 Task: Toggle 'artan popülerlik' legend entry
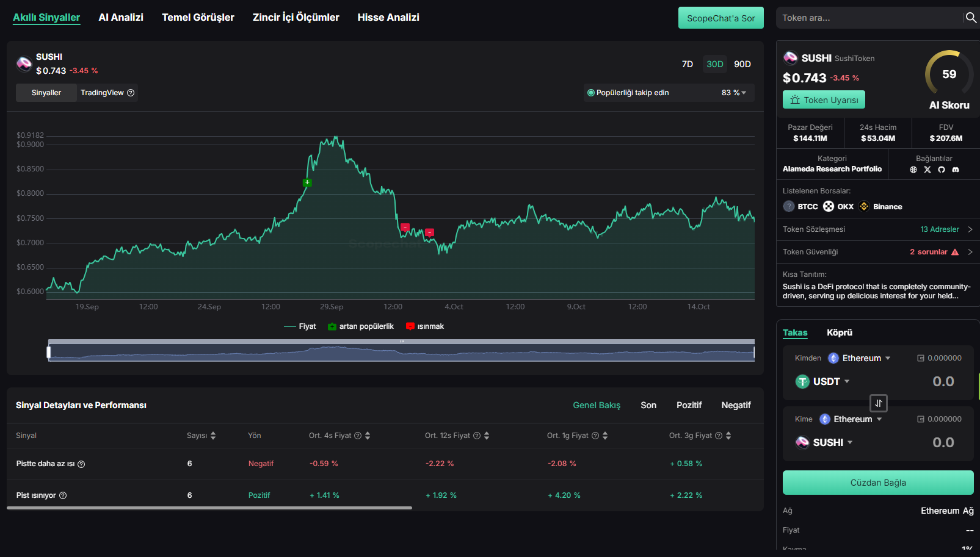[361, 326]
